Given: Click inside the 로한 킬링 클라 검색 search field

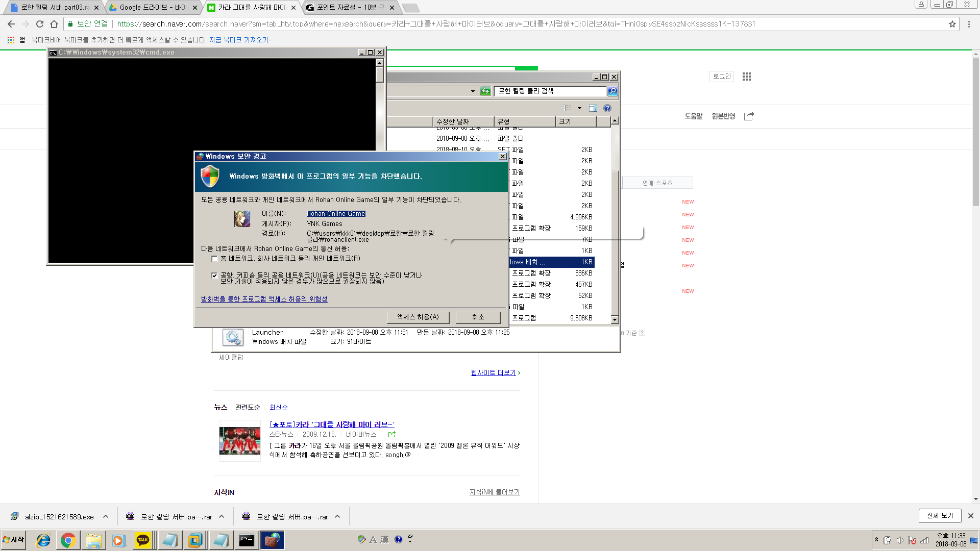Looking at the screenshot, I should coord(551,91).
